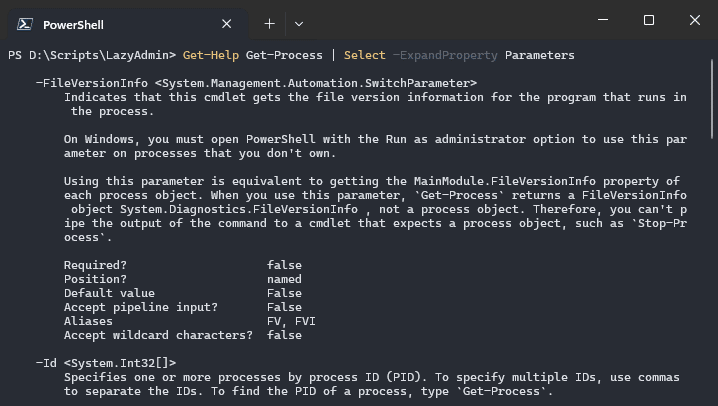The width and height of the screenshot is (718, 406).
Task: Click the Required? row label
Action: tap(95, 265)
